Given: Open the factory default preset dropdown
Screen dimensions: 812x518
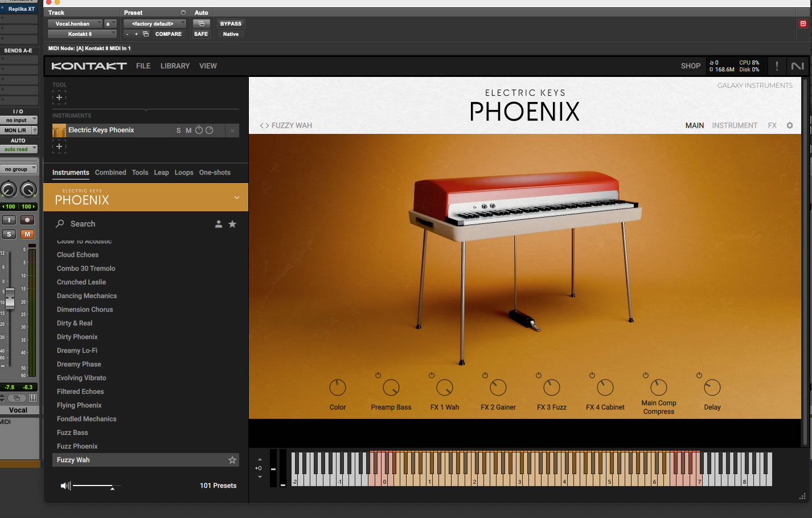Looking at the screenshot, I should click(x=155, y=24).
